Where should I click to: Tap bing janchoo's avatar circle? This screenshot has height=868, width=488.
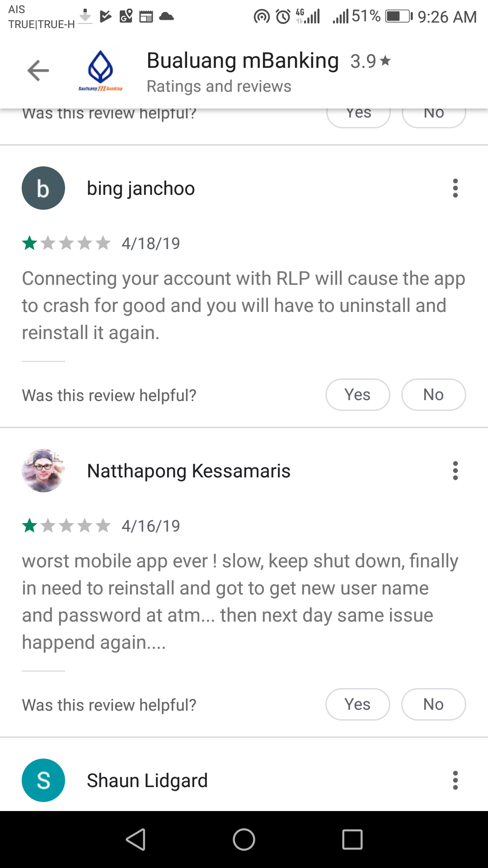43,188
